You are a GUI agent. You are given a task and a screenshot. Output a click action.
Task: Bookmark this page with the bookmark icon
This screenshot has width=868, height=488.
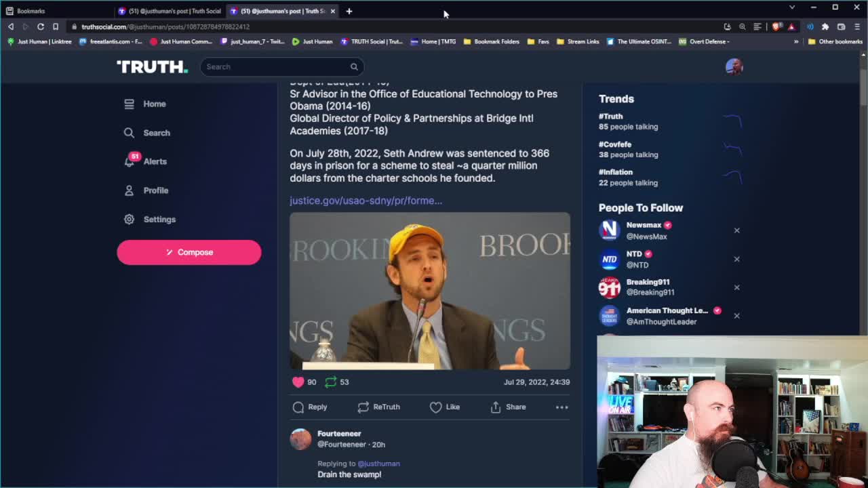click(x=56, y=26)
